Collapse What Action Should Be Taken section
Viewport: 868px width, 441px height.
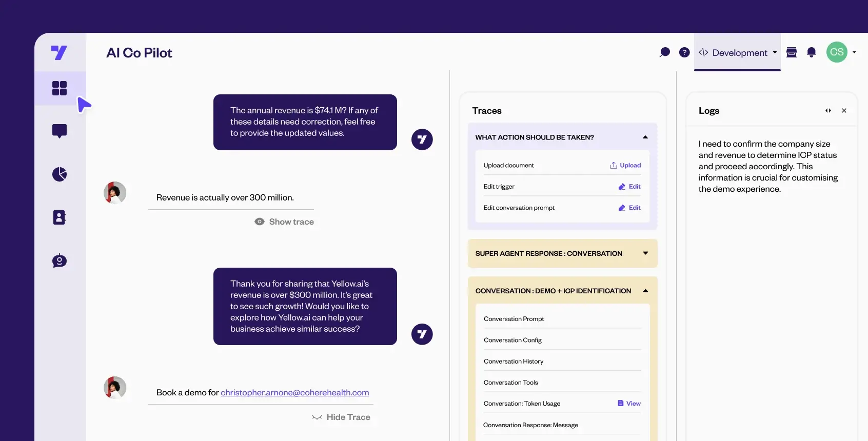tap(645, 137)
